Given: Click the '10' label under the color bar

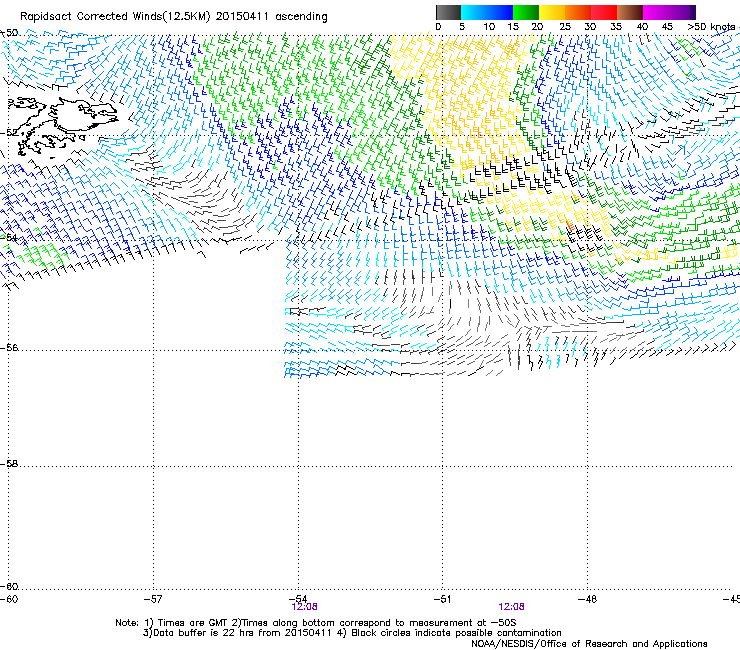Looking at the screenshot, I should coord(489,27).
